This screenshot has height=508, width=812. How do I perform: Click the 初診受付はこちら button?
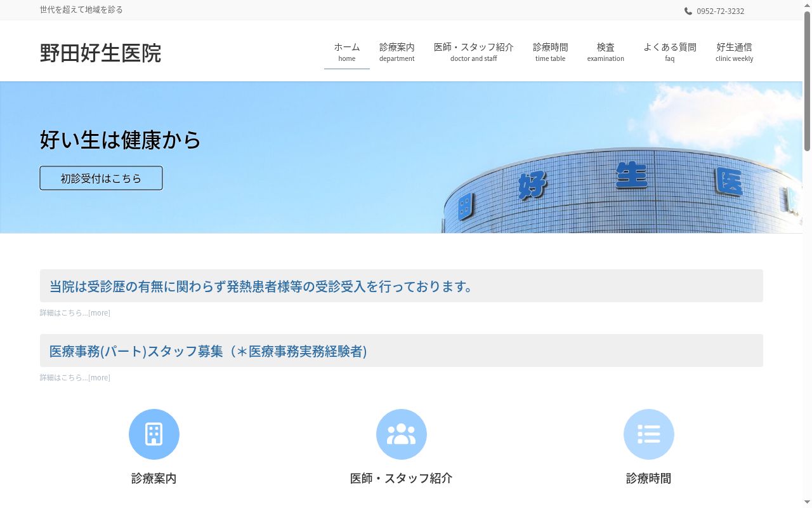(101, 178)
